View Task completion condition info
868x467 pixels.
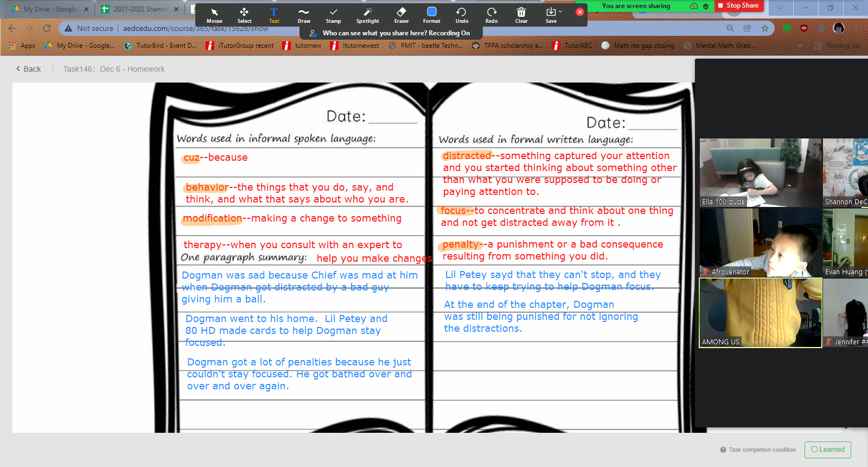pos(758,450)
